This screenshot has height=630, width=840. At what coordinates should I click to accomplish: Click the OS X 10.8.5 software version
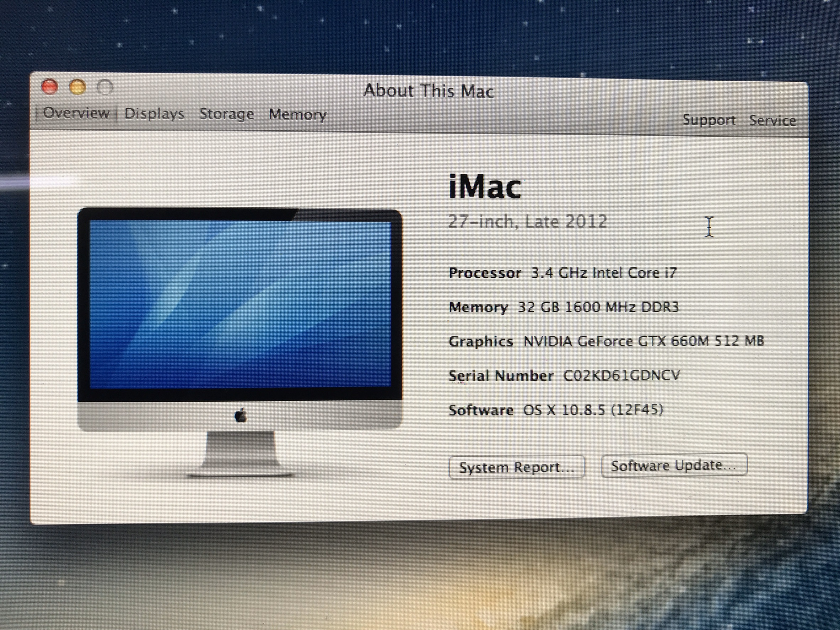click(593, 410)
